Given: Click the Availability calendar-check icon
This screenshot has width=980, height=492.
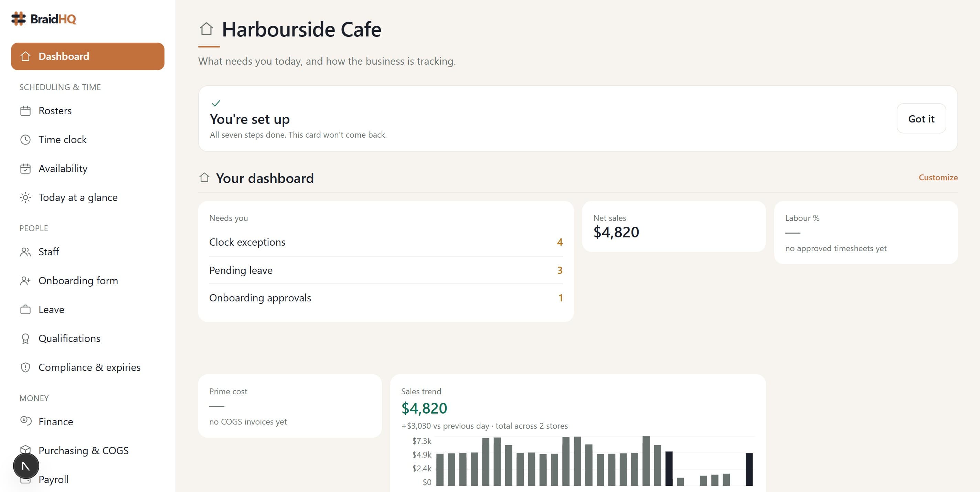Looking at the screenshot, I should 25,169.
